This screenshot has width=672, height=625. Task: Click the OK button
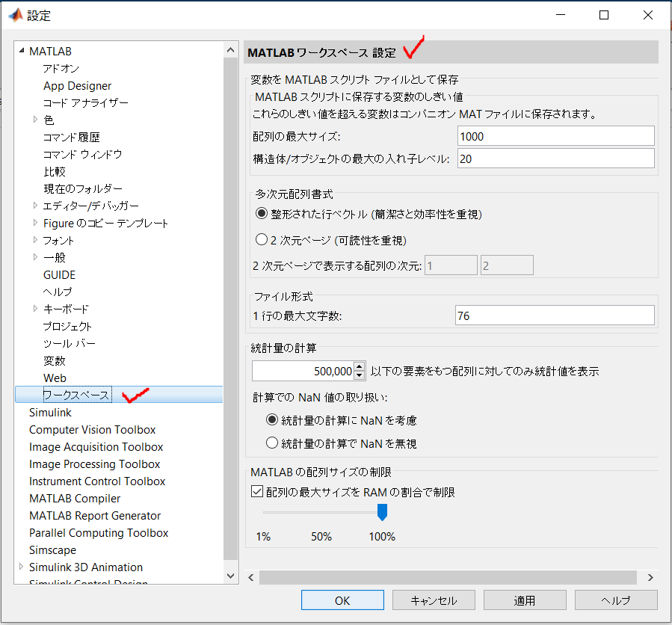342,600
